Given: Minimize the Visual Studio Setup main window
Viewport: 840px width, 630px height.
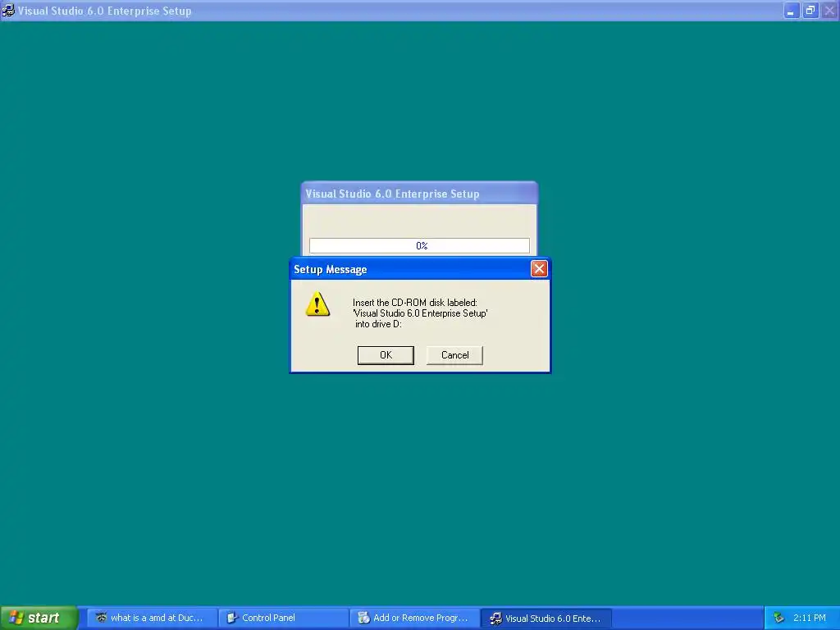Looking at the screenshot, I should point(791,11).
